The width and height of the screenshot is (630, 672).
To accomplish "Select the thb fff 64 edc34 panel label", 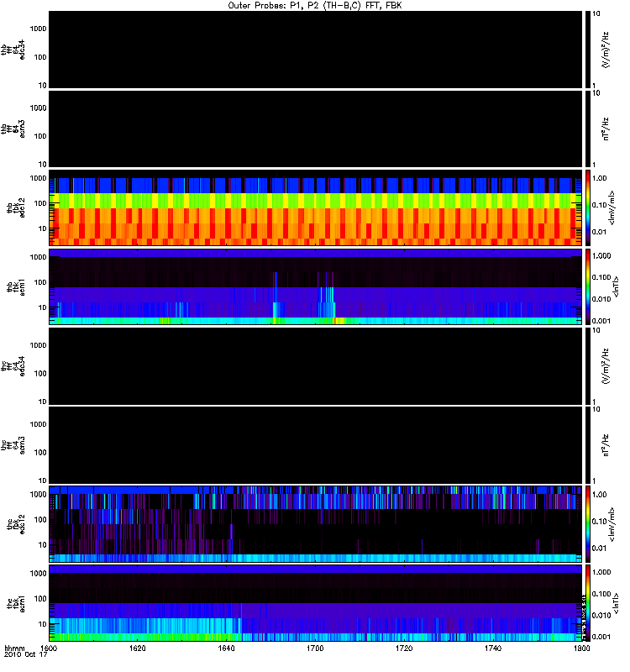I will tap(13, 50).
